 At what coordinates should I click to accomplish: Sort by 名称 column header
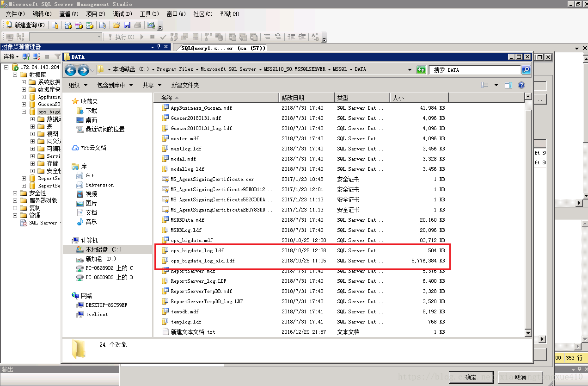click(x=217, y=98)
